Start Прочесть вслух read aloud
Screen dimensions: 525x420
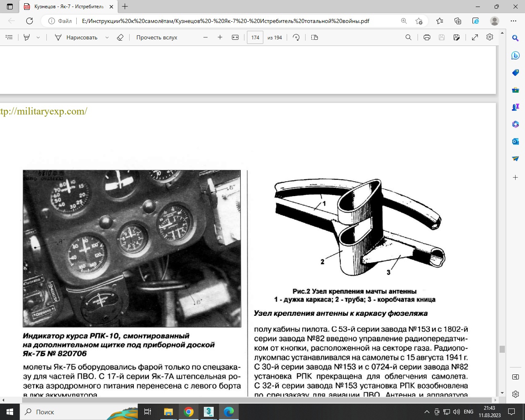(x=157, y=37)
